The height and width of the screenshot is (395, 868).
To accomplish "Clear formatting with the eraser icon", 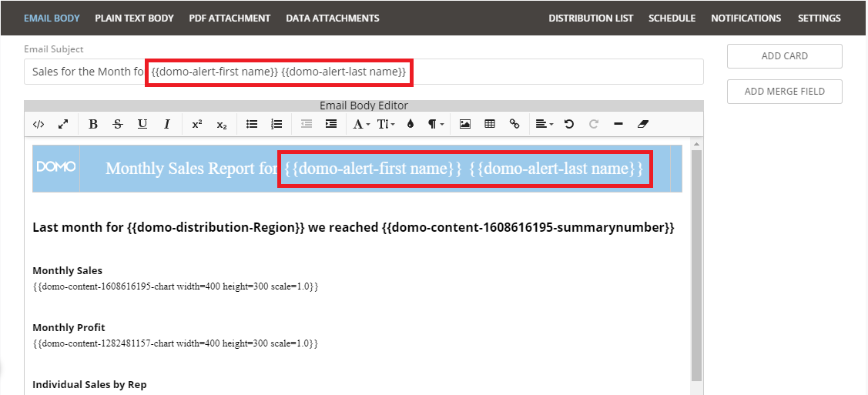I will pyautogui.click(x=642, y=125).
